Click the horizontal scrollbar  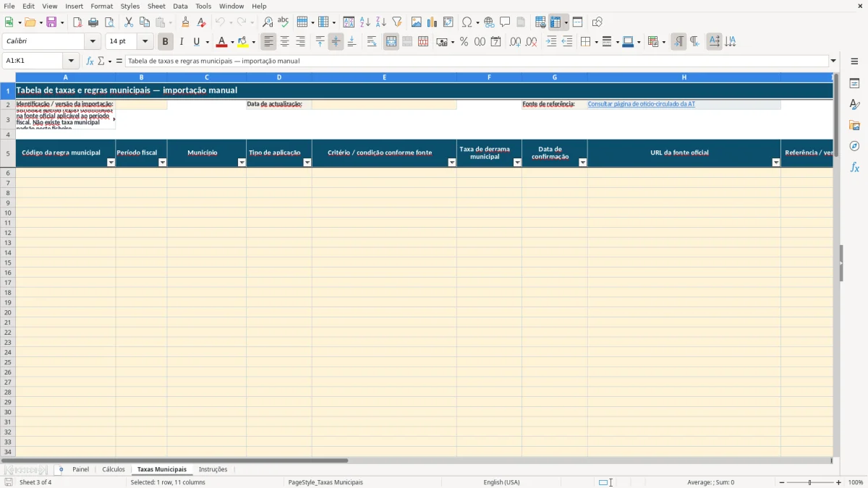174,460
